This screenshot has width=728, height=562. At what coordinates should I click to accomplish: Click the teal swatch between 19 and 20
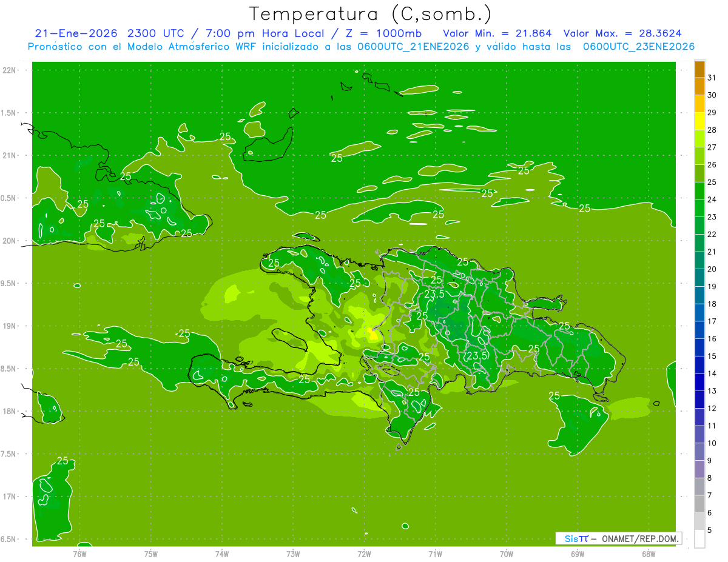699,278
